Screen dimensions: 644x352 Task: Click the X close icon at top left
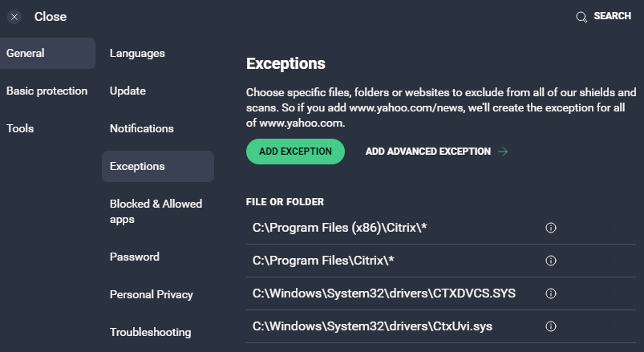tap(14, 17)
